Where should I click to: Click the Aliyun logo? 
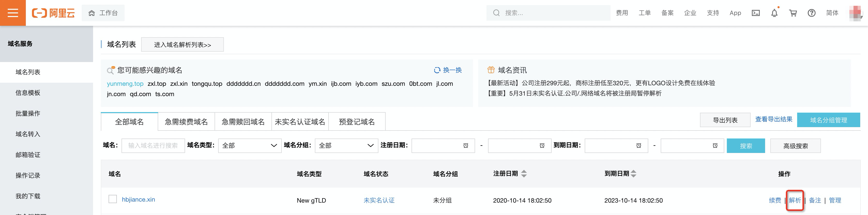[x=53, y=13]
